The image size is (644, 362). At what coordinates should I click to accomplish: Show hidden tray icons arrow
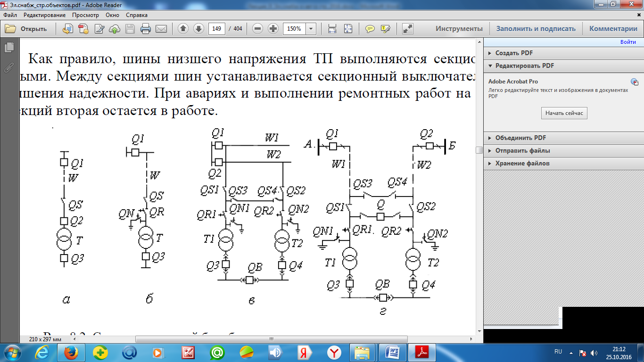pyautogui.click(x=572, y=353)
